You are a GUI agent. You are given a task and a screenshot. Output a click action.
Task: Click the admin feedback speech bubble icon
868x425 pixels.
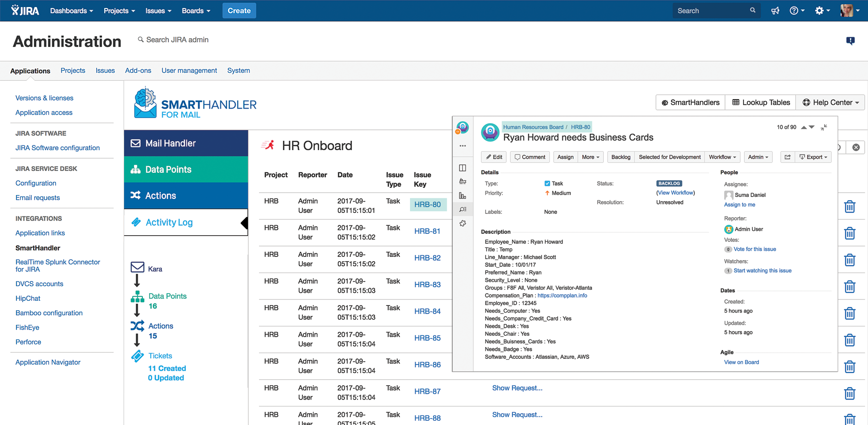tap(850, 41)
